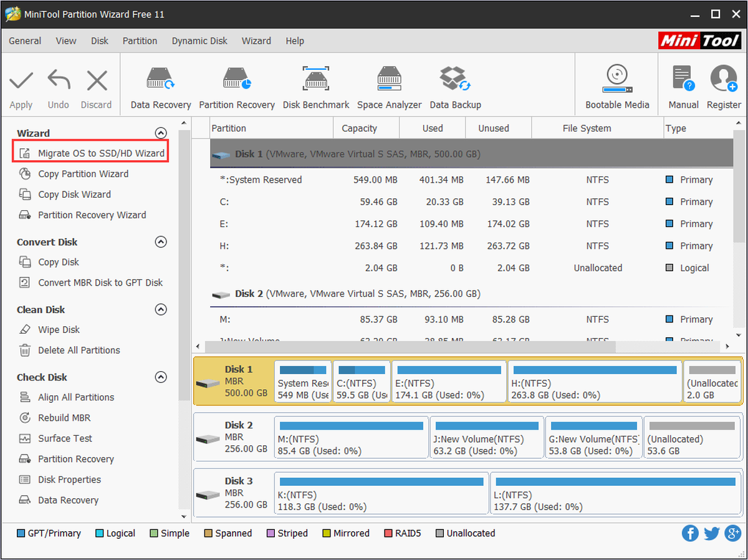Click Delete All Partitions in sidebar

(x=79, y=350)
